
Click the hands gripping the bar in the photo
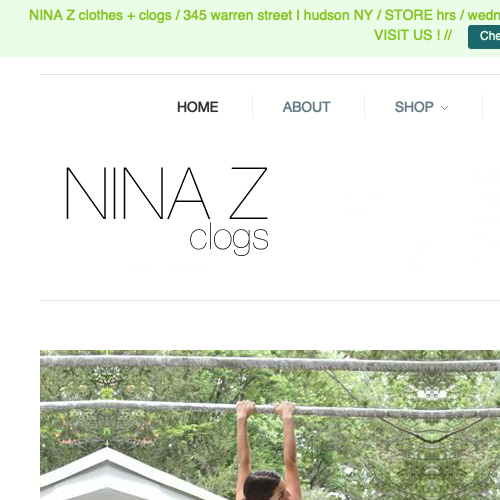pyautogui.click(x=266, y=408)
